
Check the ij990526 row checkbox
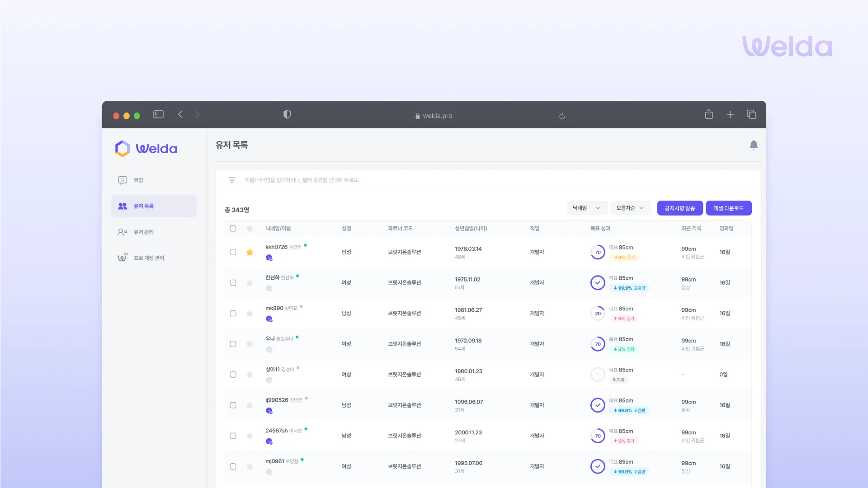coord(233,405)
